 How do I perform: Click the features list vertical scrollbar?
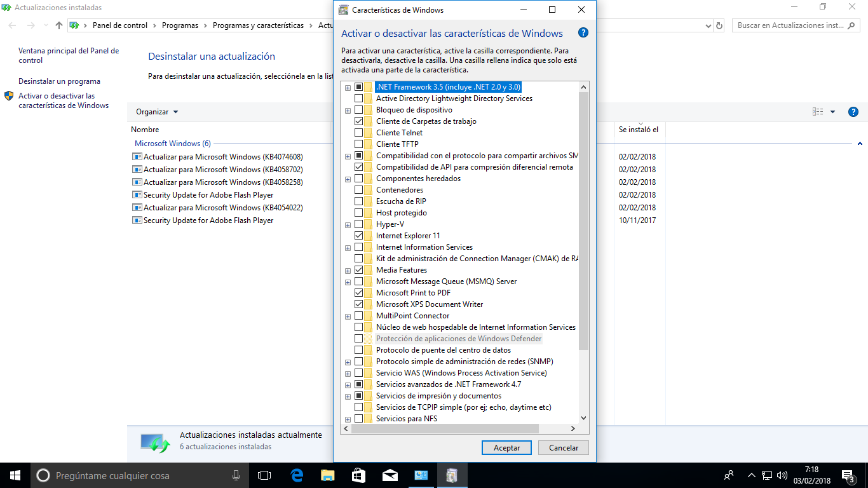pyautogui.click(x=584, y=221)
